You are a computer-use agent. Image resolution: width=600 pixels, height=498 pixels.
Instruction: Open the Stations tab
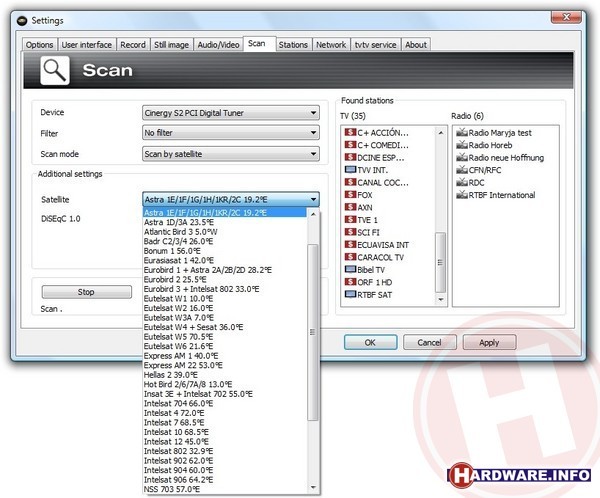(x=293, y=45)
